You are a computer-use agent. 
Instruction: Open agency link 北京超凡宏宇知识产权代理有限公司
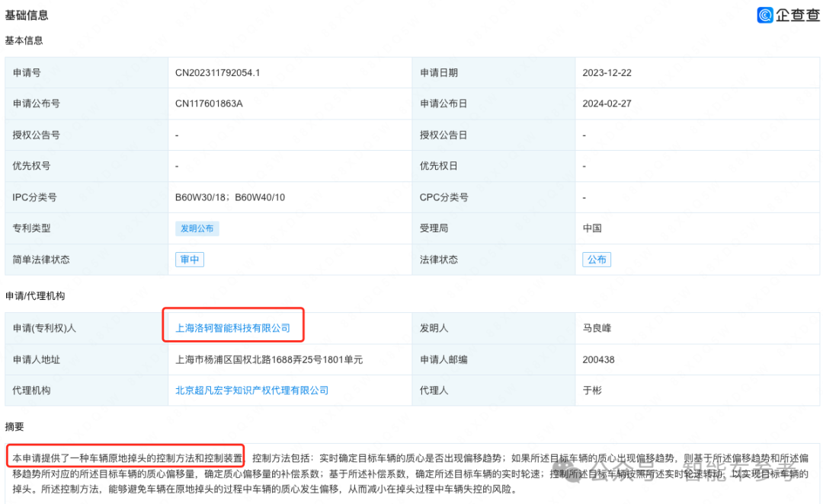(x=252, y=391)
